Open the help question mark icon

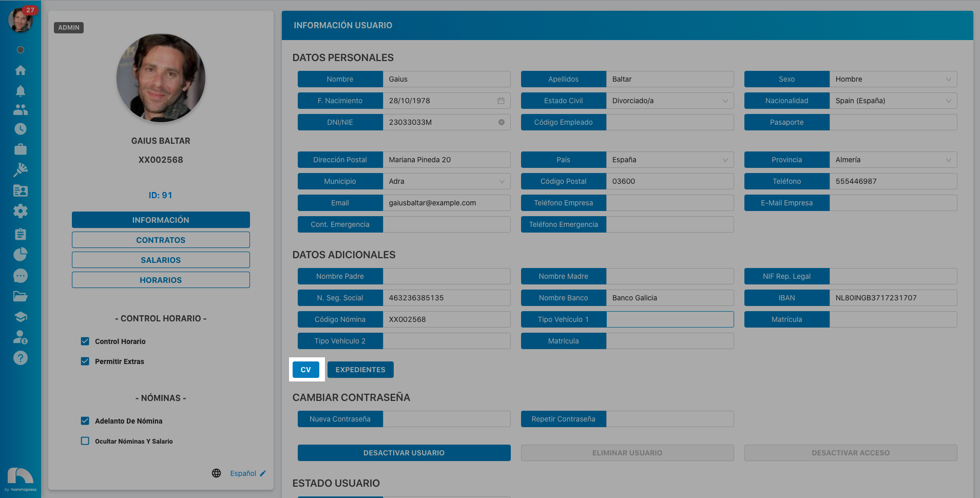21,358
